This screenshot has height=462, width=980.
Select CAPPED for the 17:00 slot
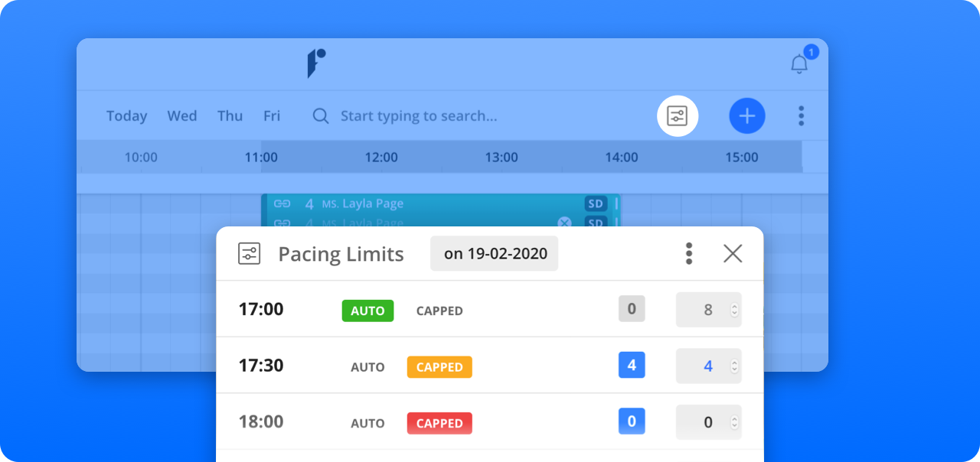click(439, 311)
